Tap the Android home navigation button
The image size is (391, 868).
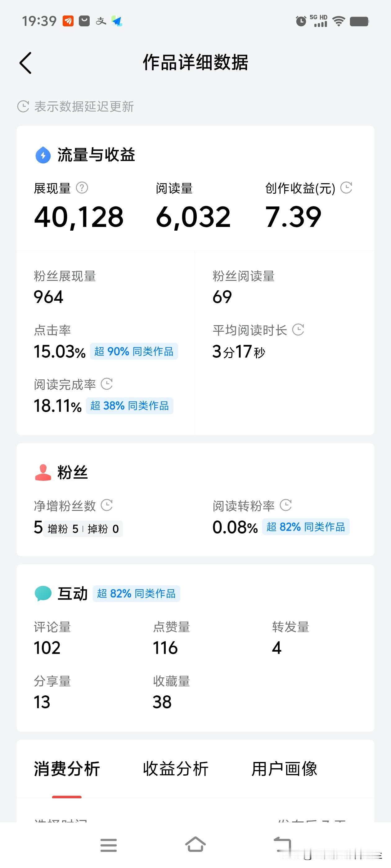(196, 845)
